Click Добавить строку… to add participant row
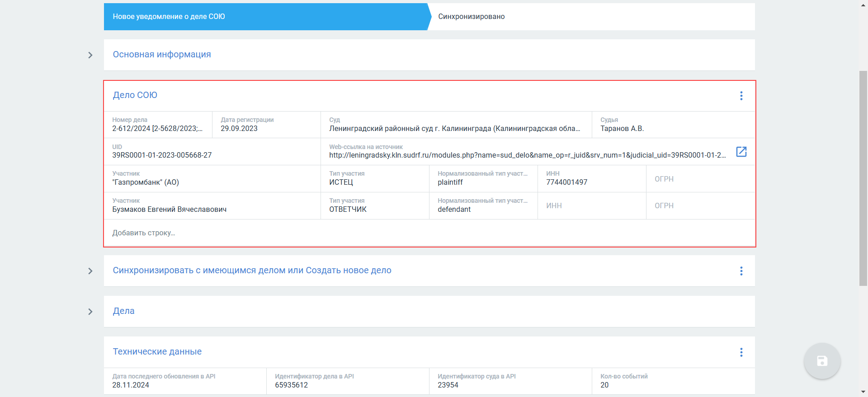868x397 pixels. point(429,233)
